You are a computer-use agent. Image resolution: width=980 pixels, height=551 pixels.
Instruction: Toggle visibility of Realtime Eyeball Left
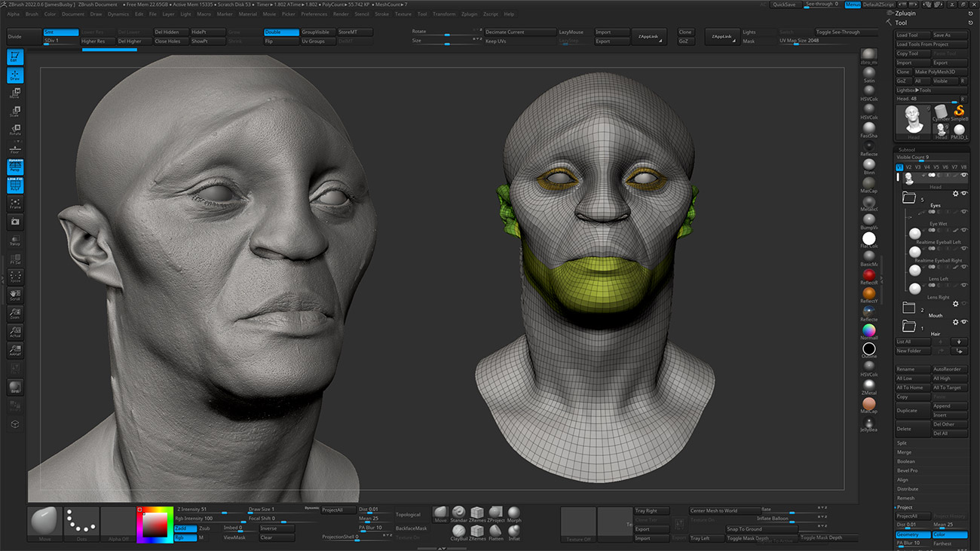tap(964, 230)
